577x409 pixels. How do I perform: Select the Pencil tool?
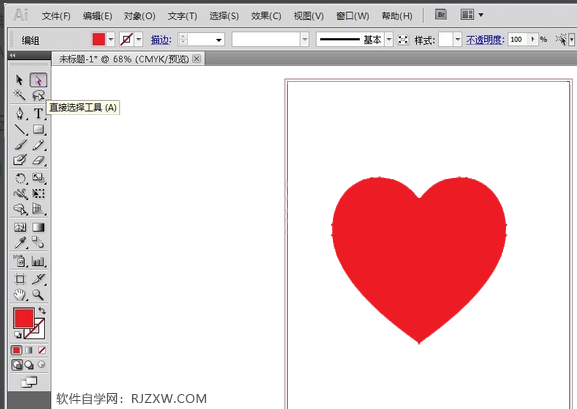pos(38,145)
